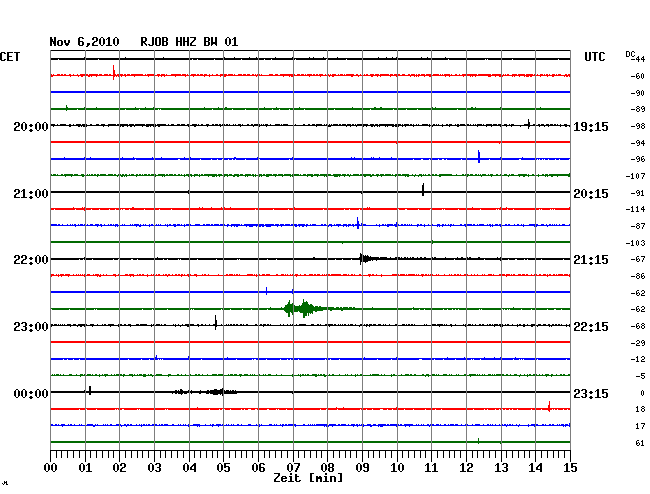
Task: Click the station label "RJOB HHZ BW 01"
Action: pos(189,42)
